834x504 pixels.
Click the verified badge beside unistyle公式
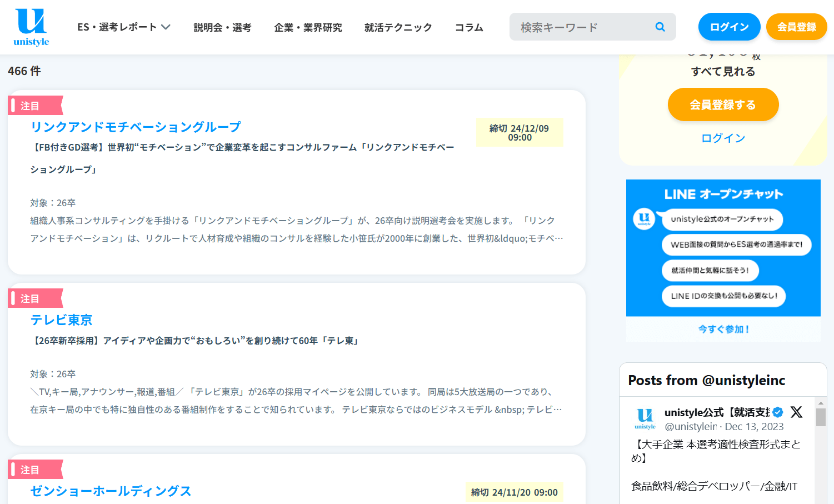(778, 412)
